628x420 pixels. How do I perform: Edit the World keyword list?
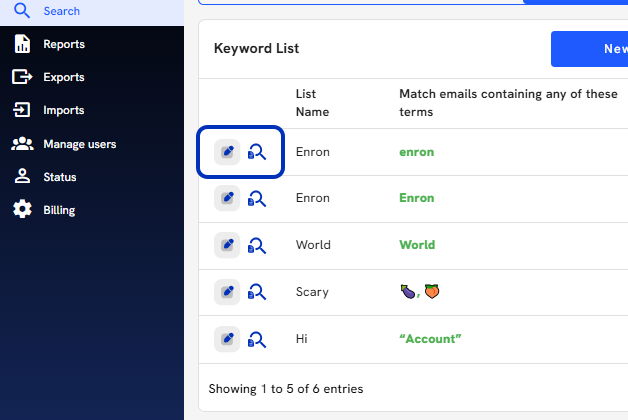[227, 245]
